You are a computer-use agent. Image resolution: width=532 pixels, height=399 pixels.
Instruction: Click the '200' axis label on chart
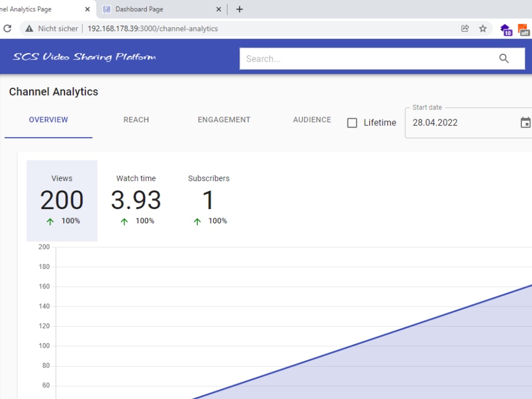pyautogui.click(x=44, y=247)
